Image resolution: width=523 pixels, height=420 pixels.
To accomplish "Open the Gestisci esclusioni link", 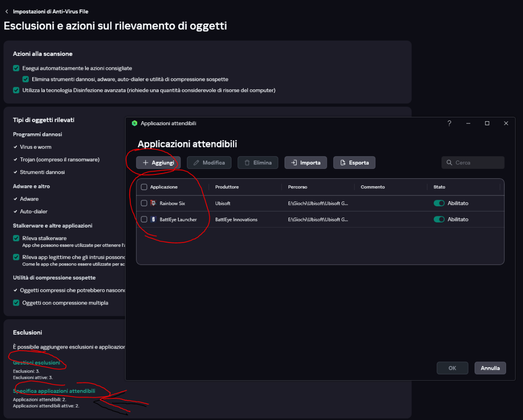I will click(x=37, y=363).
